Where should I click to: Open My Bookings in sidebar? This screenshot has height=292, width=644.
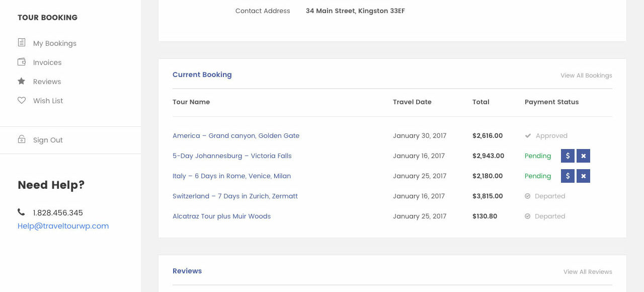click(x=55, y=43)
